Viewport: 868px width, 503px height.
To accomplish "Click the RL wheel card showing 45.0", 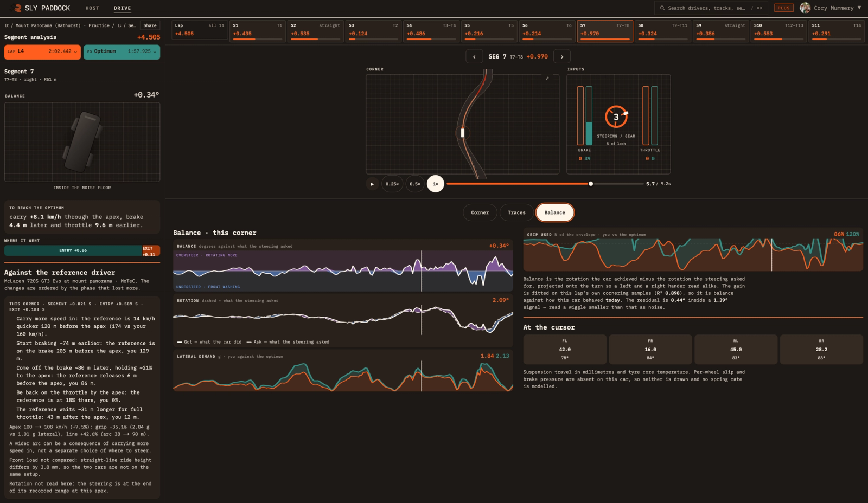I will click(x=736, y=349).
